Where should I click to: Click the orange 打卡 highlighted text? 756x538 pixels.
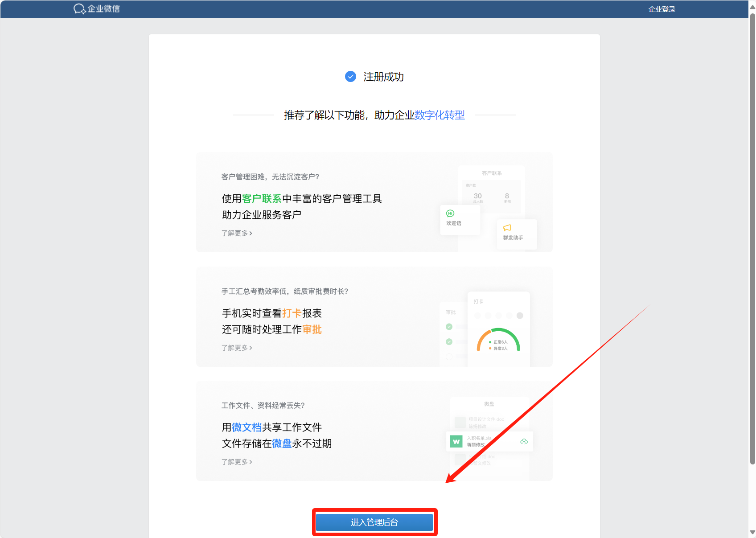coord(292,313)
